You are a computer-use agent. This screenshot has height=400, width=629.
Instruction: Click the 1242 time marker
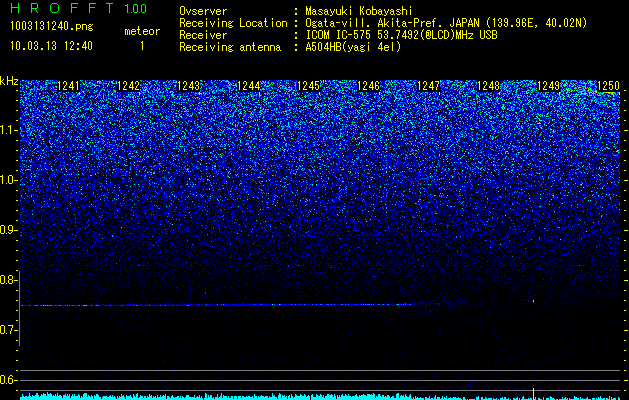(x=128, y=86)
